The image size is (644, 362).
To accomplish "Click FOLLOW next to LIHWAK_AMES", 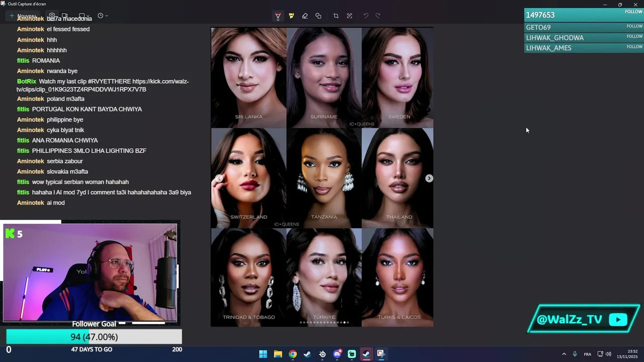I will pyautogui.click(x=634, y=47).
